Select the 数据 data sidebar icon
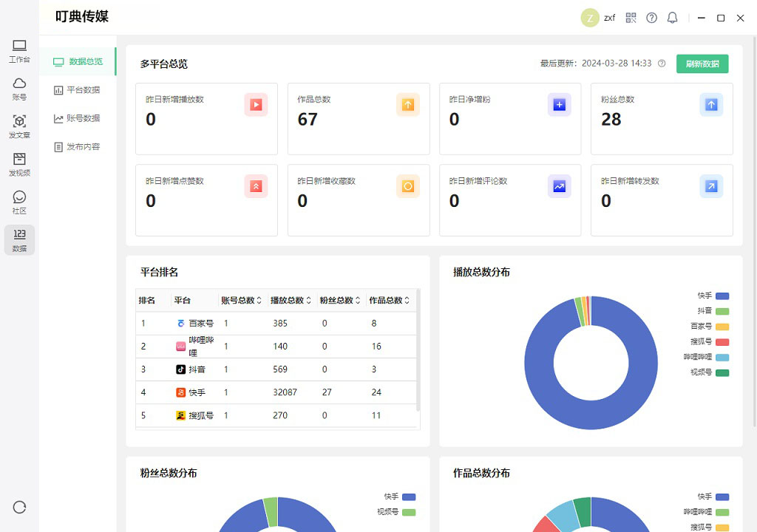 19,240
